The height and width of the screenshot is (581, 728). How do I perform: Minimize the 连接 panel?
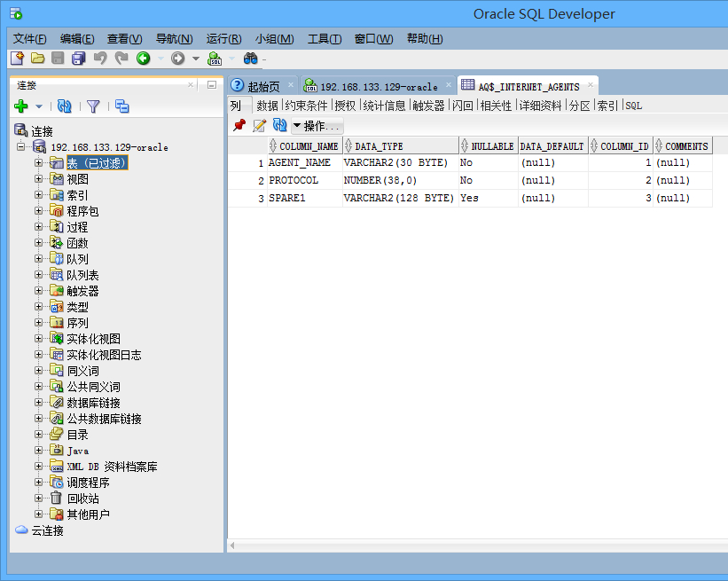click(212, 85)
